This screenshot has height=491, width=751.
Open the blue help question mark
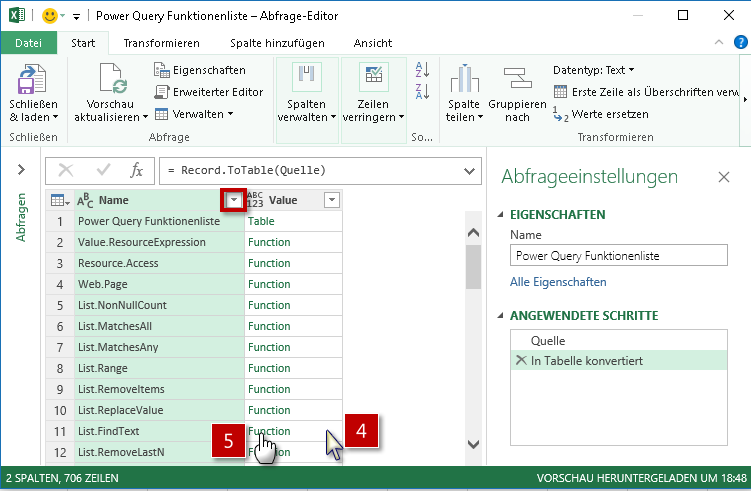tap(740, 42)
